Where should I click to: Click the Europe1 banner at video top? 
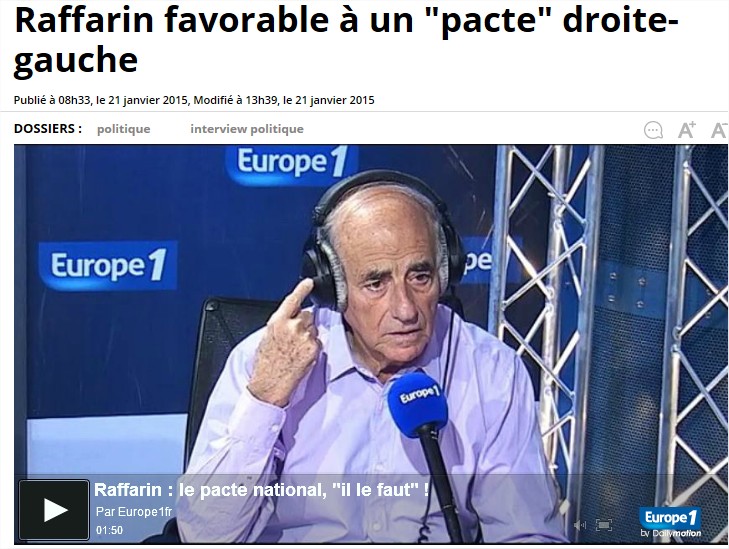coord(292,164)
